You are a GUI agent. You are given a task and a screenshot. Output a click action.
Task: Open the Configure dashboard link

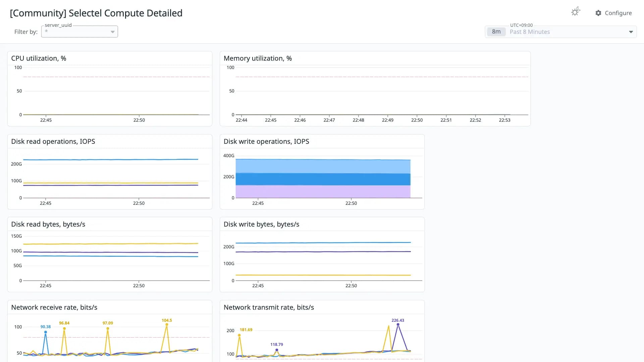613,13
